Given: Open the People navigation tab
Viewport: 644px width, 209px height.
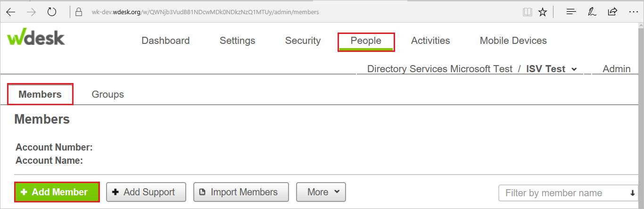Looking at the screenshot, I should 366,41.
